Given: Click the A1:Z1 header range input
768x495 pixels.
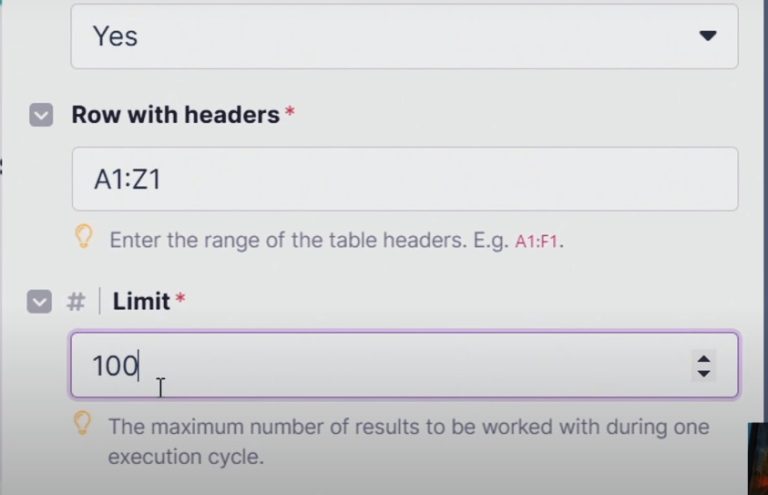Looking at the screenshot, I should [404, 179].
